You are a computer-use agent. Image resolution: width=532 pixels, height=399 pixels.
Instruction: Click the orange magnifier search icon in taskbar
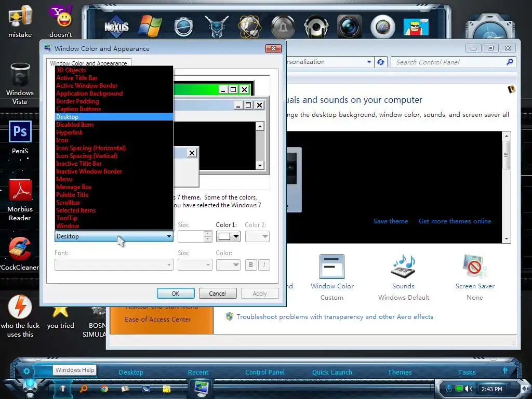84,389
